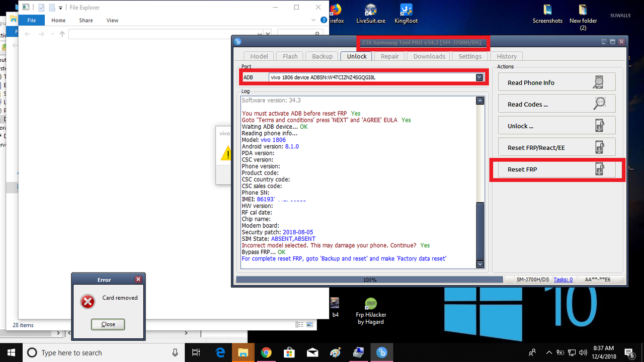The image size is (644, 362).
Task: Click the Read Phone Info button
Action: [556, 82]
